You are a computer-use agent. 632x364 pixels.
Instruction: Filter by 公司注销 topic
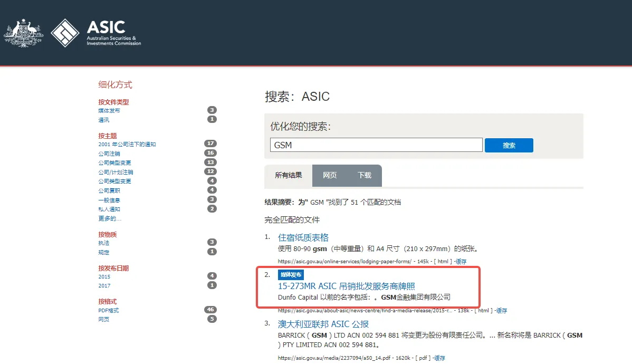pos(109,154)
